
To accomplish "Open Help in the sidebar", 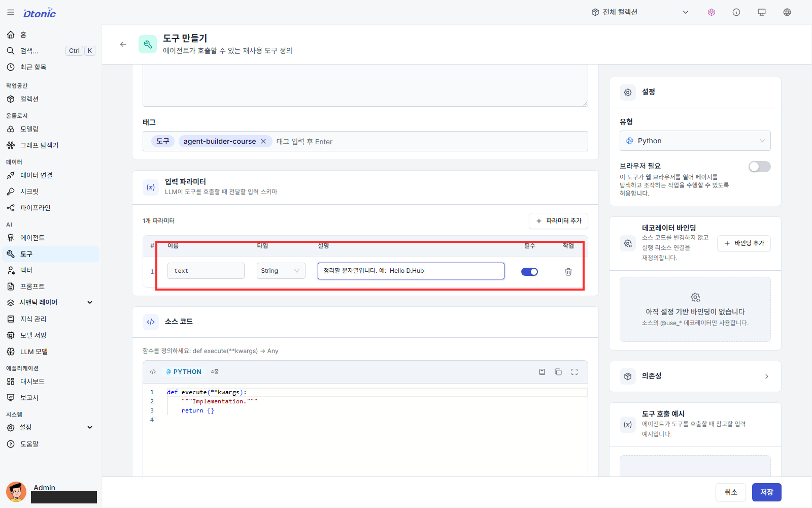I will click(x=50, y=444).
